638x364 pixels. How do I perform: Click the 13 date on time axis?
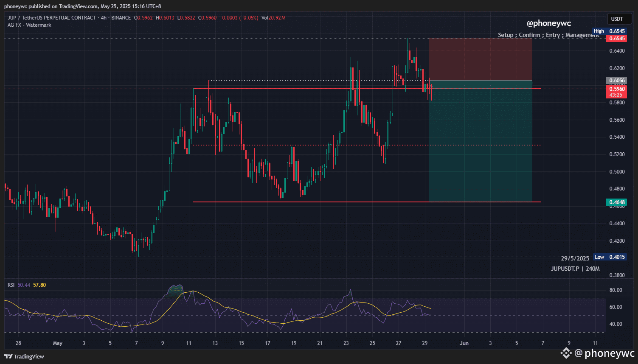tap(215, 343)
